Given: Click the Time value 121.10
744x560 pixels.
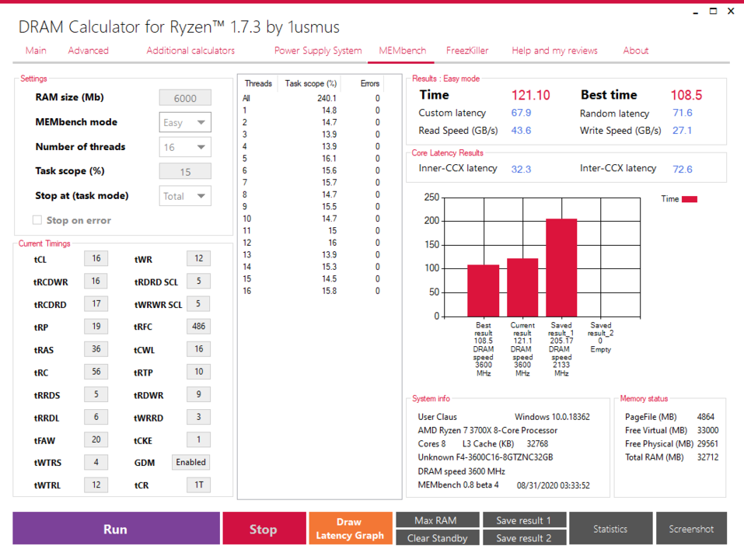Looking at the screenshot, I should click(x=530, y=96).
